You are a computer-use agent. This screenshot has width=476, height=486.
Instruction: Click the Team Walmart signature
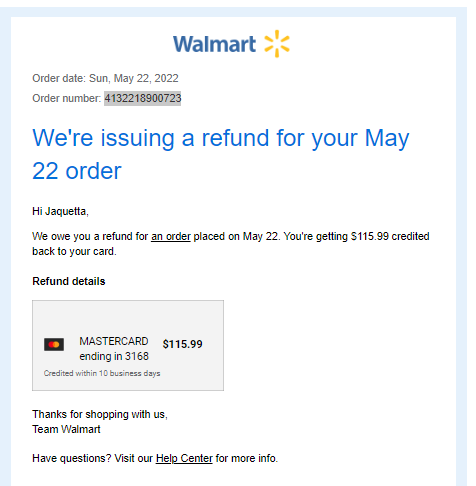[66, 429]
